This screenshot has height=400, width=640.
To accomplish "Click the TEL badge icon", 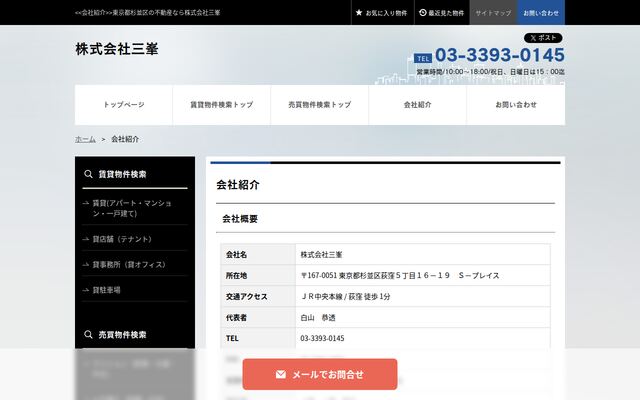I will click(x=423, y=58).
